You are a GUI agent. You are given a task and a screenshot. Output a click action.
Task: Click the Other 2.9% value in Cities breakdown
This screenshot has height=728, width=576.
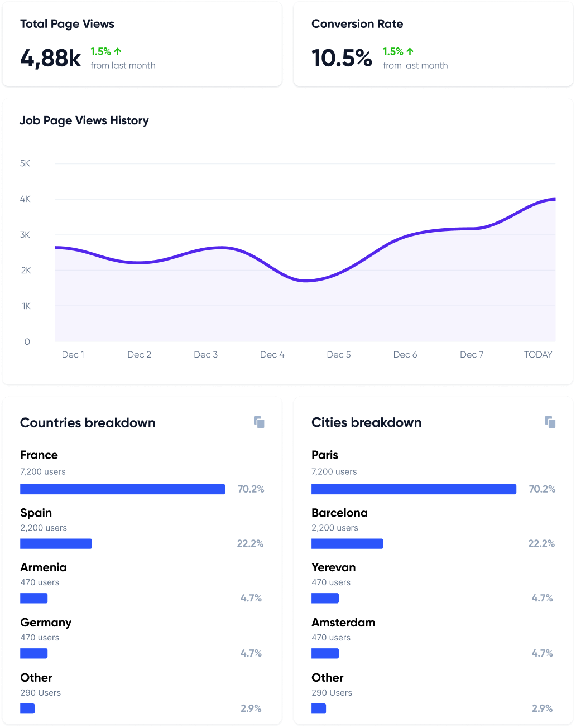pos(543,708)
